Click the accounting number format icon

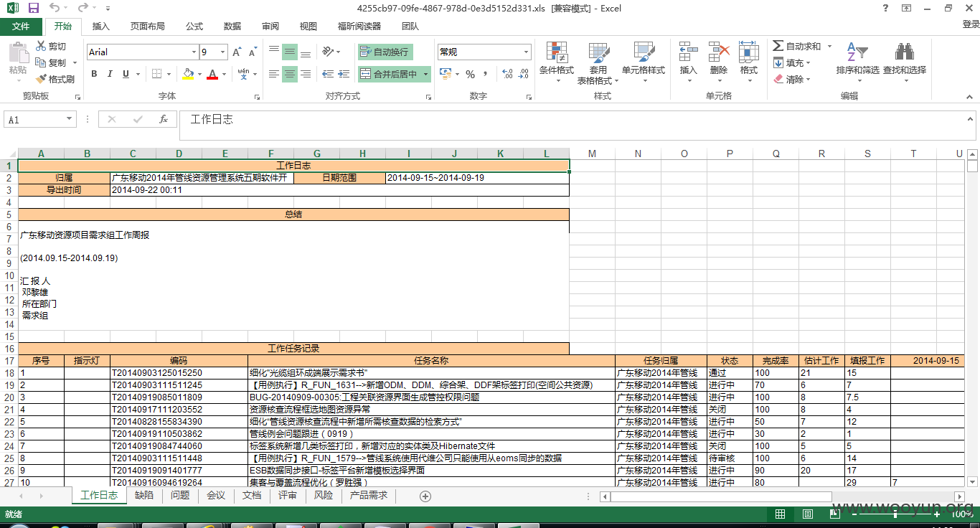pyautogui.click(x=444, y=74)
